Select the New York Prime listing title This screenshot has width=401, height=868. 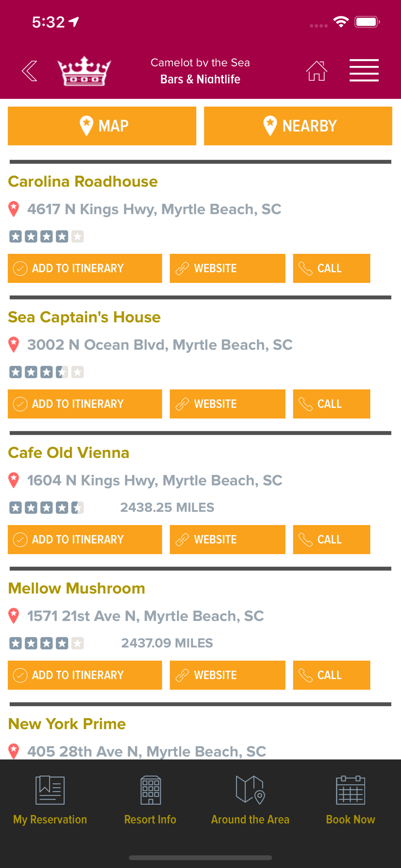click(x=67, y=724)
